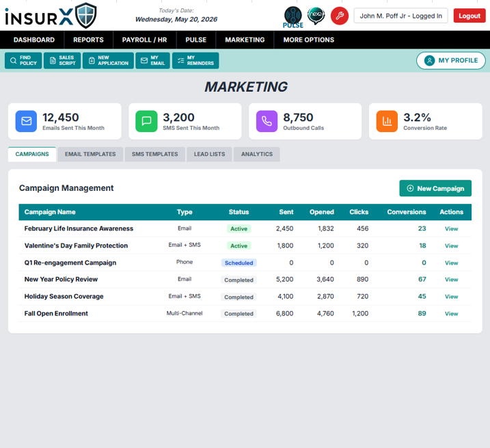Screen dimensions: 490x448
Task: Switch to the Analytics tab
Action: pos(257,154)
